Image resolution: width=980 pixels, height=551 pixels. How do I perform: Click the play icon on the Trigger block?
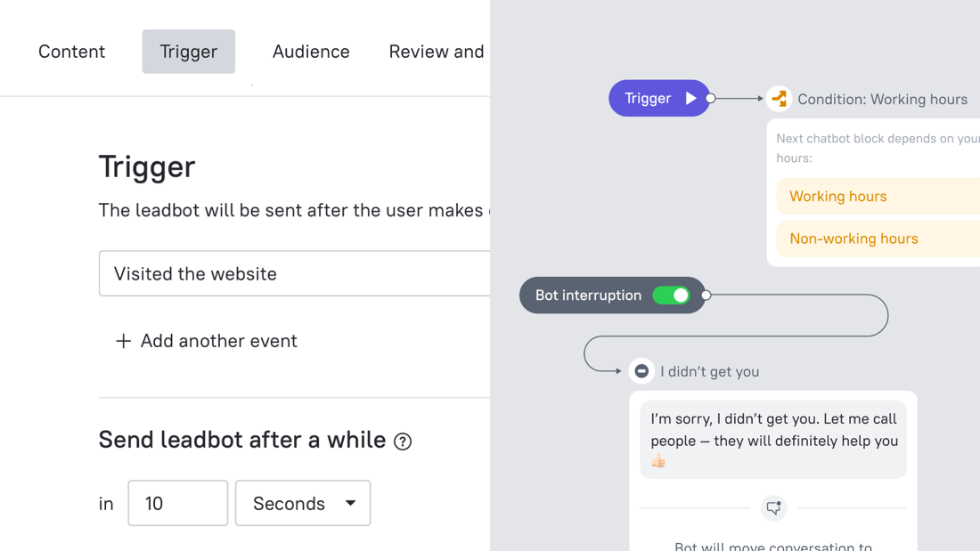[690, 98]
